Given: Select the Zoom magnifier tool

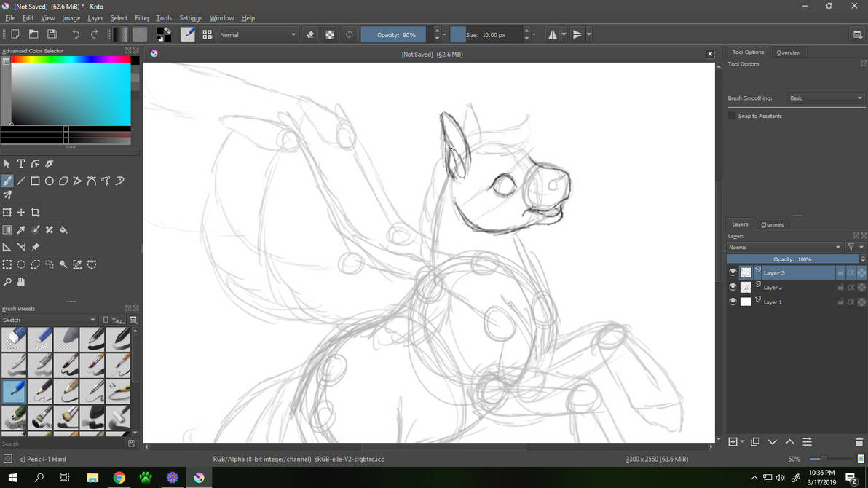Looking at the screenshot, I should pyautogui.click(x=7, y=282).
